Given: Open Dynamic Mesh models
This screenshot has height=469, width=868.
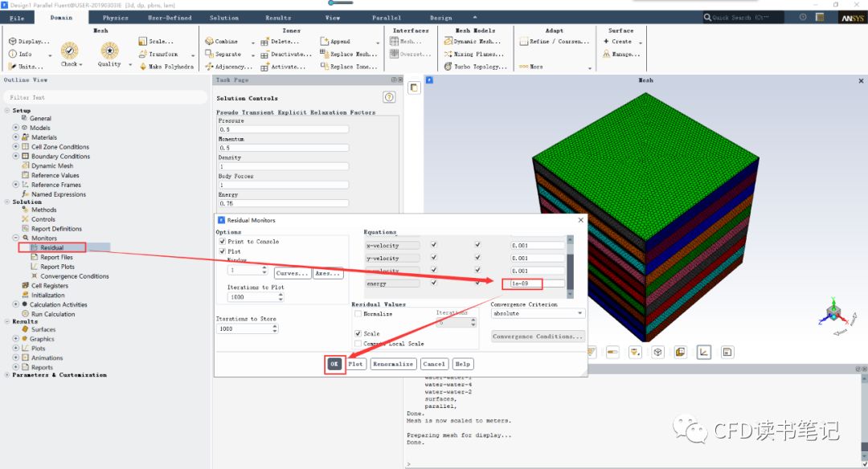Looking at the screenshot, I should coord(473,42).
